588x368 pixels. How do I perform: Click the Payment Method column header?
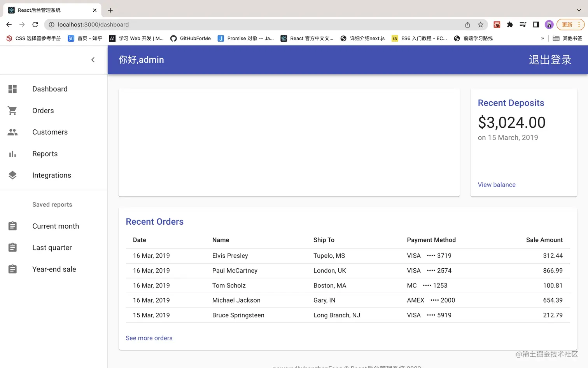[431, 240]
